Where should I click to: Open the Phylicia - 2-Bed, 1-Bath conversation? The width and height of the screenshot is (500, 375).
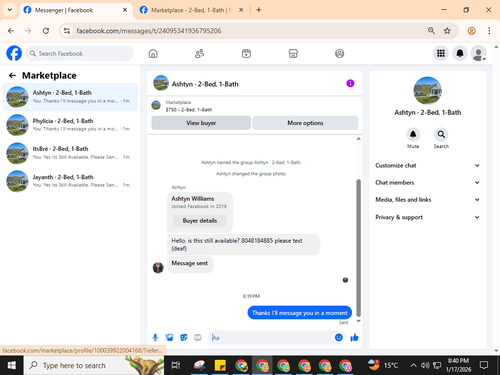tap(70, 125)
